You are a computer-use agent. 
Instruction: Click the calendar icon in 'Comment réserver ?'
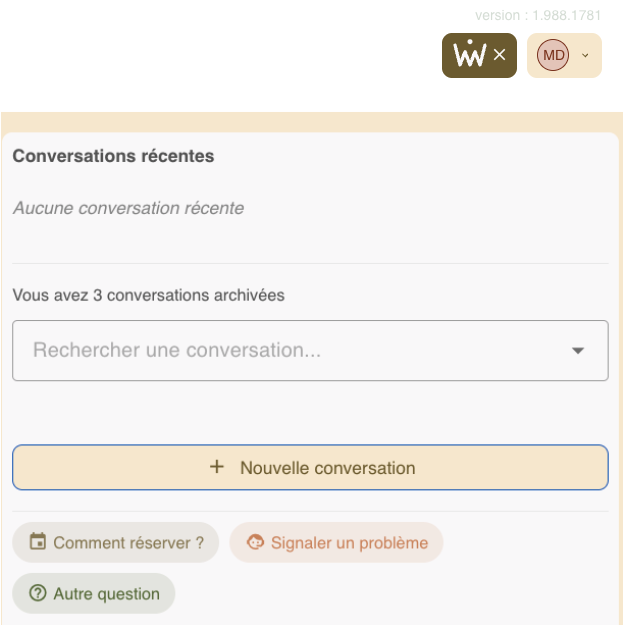38,543
